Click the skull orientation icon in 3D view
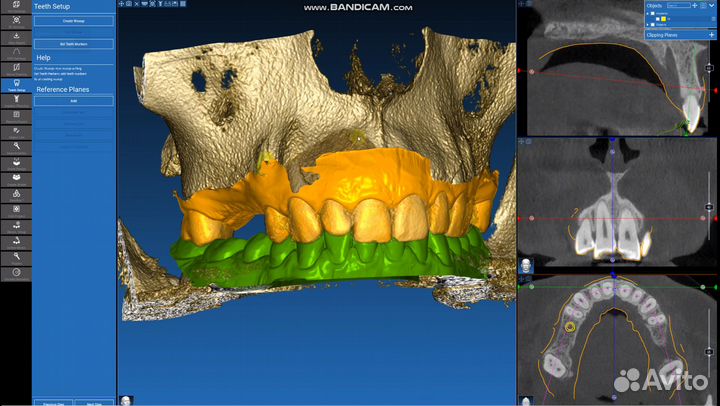The height and width of the screenshot is (406, 720). [x=126, y=399]
